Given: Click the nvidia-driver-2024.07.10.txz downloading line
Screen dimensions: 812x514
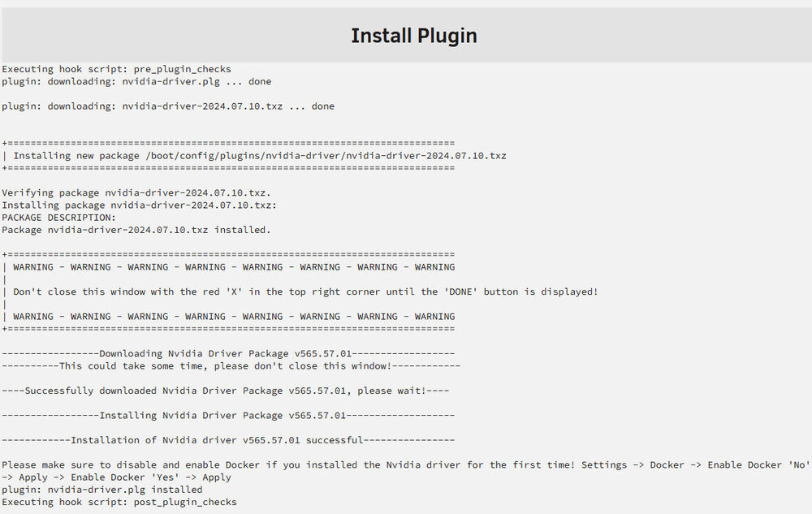Looking at the screenshot, I should 168,106.
